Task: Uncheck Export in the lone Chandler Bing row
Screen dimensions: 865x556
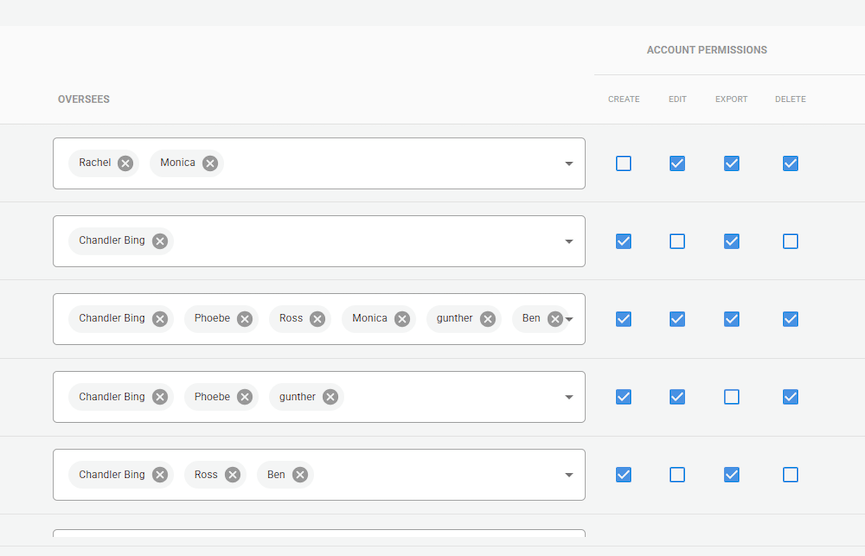Action: (731, 241)
